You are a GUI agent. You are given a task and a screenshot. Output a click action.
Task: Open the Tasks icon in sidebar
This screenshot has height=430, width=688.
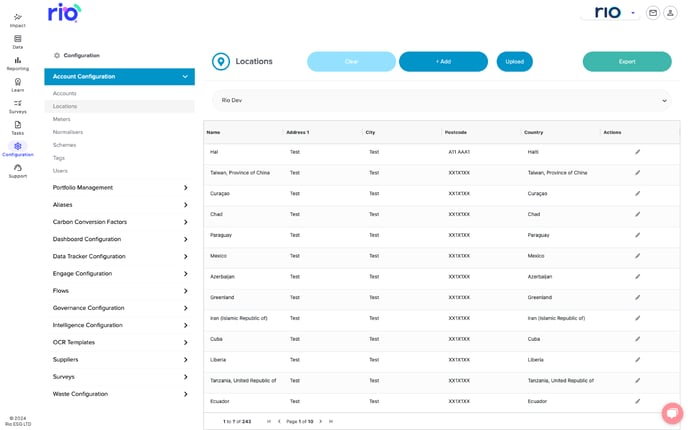[18, 128]
